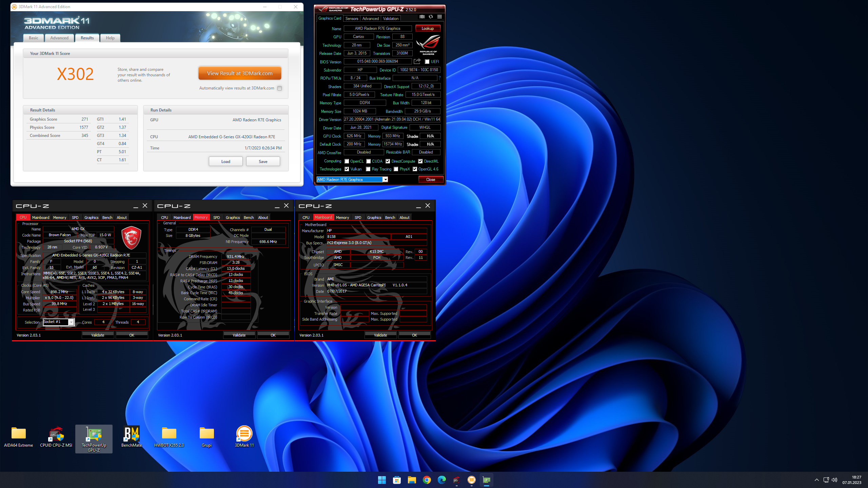Viewport: 868px width, 488px height.
Task: Toggle the Ray Tracing checkbox
Action: [x=368, y=169]
